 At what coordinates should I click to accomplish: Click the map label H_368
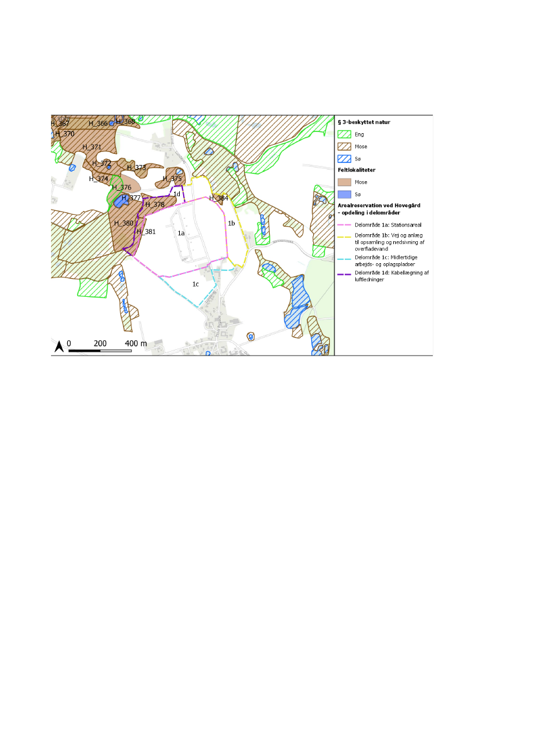[x=126, y=122]
